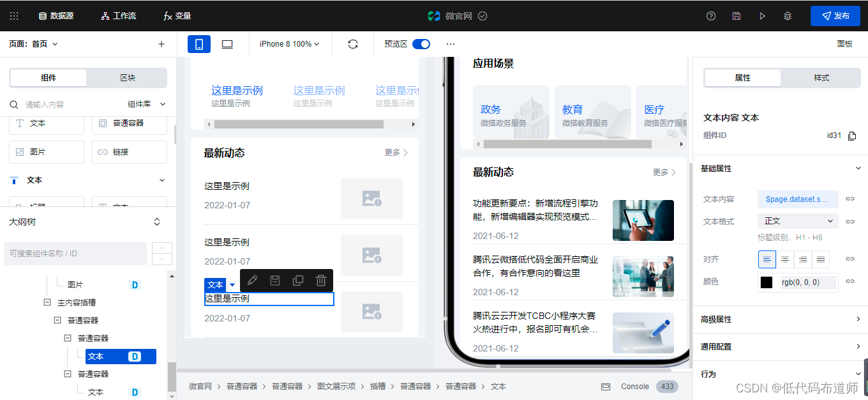Screen dimensions: 868x400
Task: Click the tablet news thumbnail in preview
Action: [643, 220]
